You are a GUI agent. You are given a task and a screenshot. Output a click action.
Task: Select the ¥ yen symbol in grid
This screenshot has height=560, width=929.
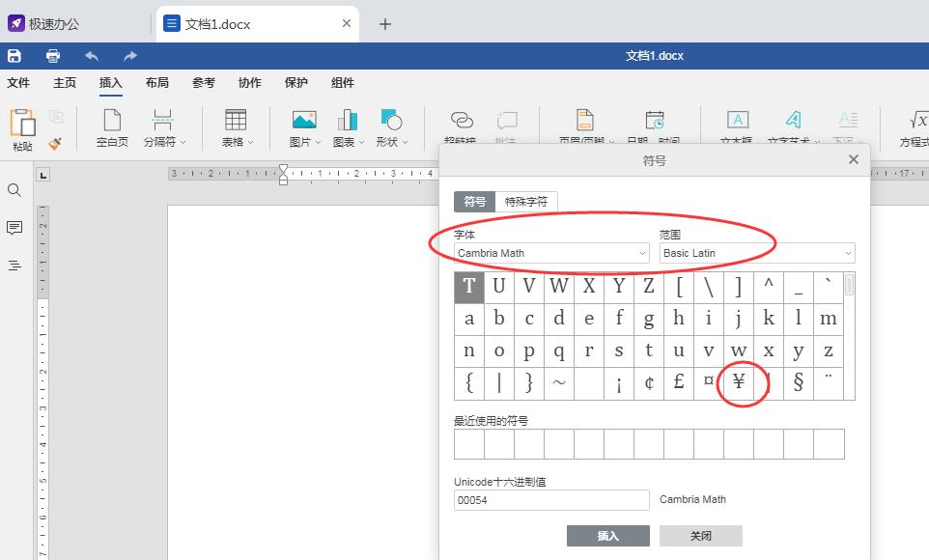point(739,382)
